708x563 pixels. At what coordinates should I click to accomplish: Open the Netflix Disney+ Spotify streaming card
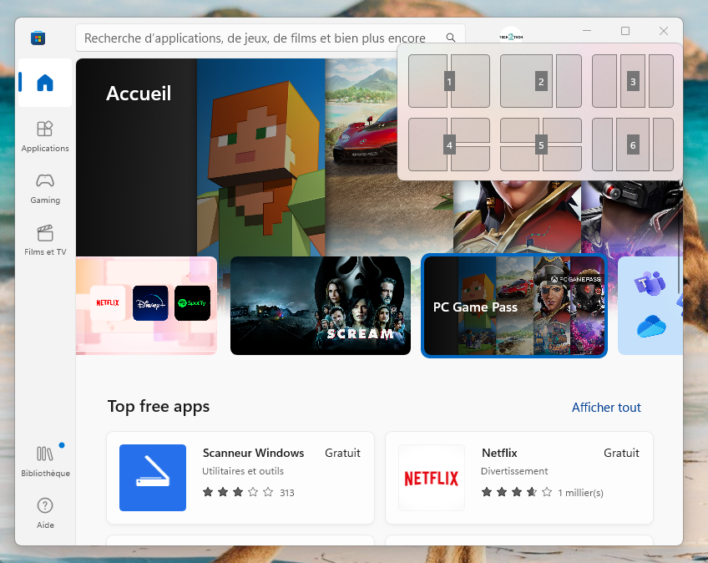146,306
